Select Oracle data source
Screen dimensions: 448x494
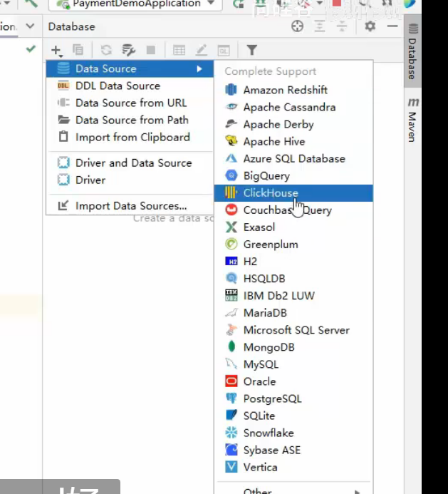click(293, 381)
